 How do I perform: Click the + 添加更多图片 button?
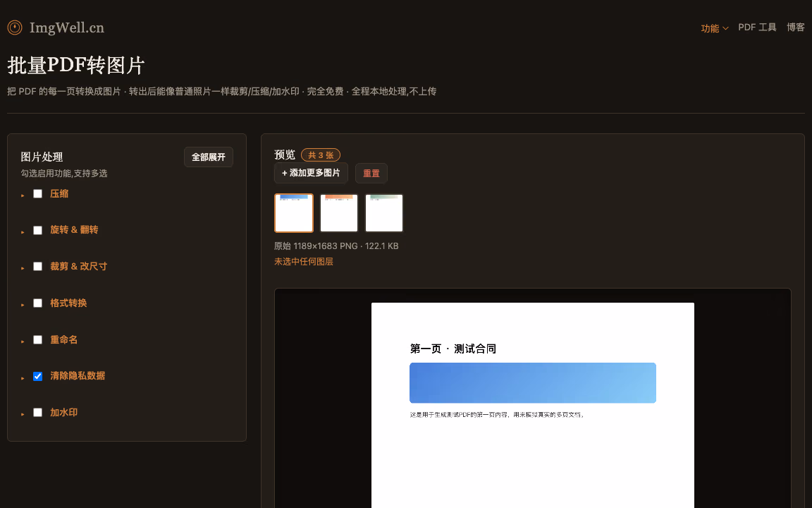pos(311,173)
